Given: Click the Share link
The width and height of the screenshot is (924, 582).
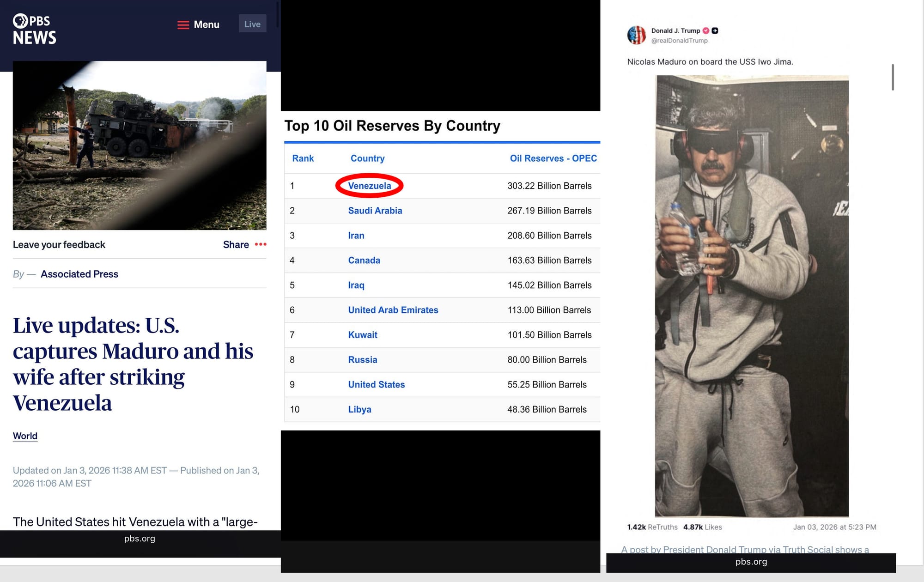Looking at the screenshot, I should point(236,245).
